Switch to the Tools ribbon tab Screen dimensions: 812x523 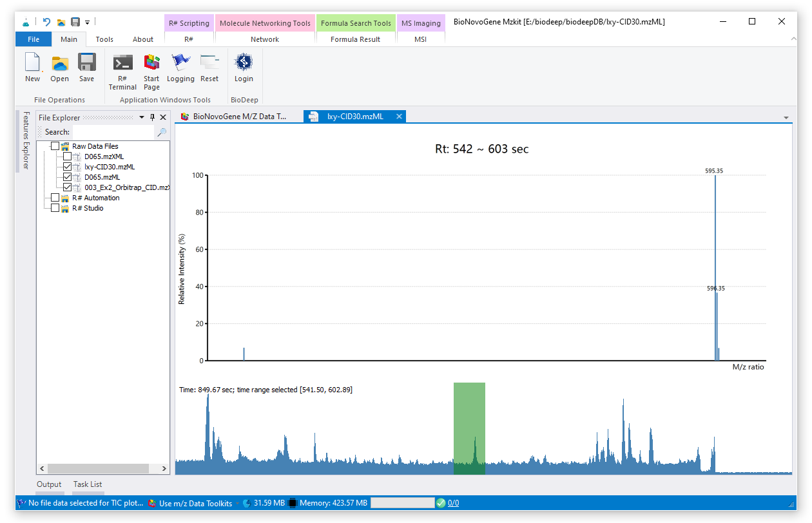click(104, 39)
